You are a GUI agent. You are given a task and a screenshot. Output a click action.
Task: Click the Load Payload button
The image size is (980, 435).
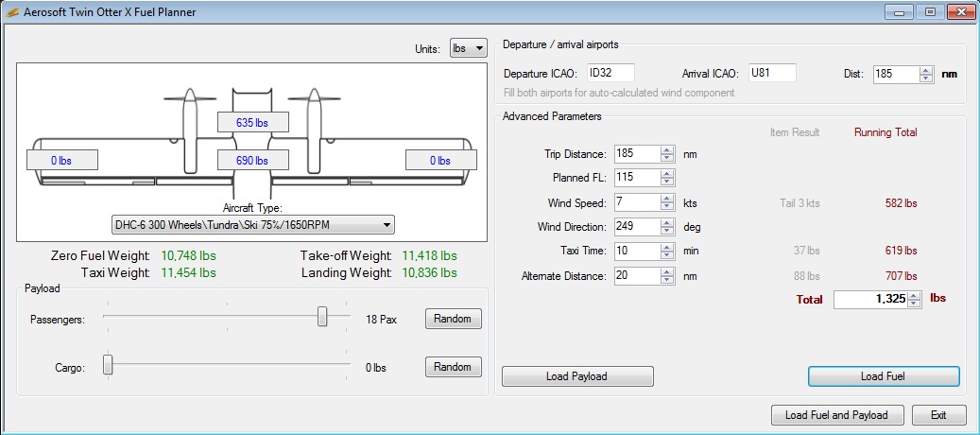tap(577, 376)
